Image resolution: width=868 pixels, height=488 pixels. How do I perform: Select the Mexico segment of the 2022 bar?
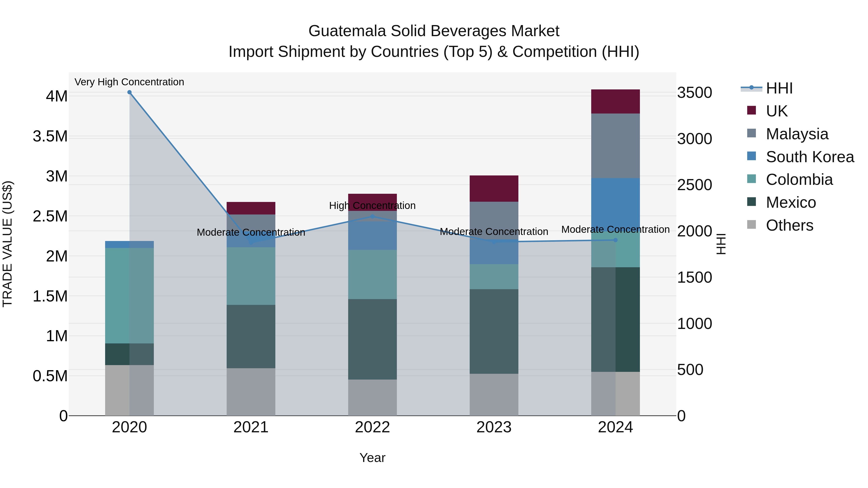tap(372, 340)
